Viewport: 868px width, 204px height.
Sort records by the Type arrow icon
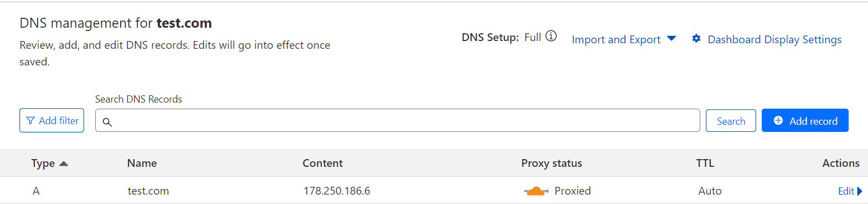coord(63,164)
